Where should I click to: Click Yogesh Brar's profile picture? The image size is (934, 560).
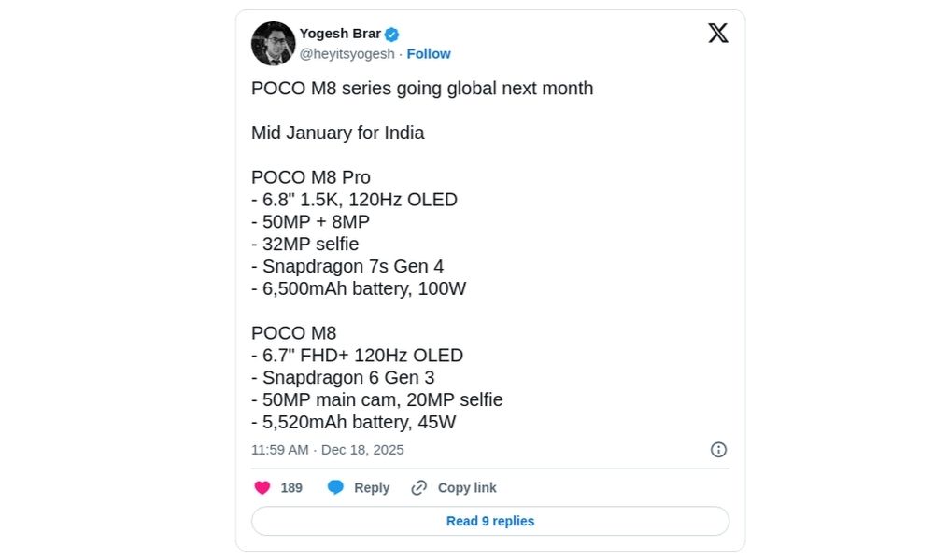click(x=272, y=43)
